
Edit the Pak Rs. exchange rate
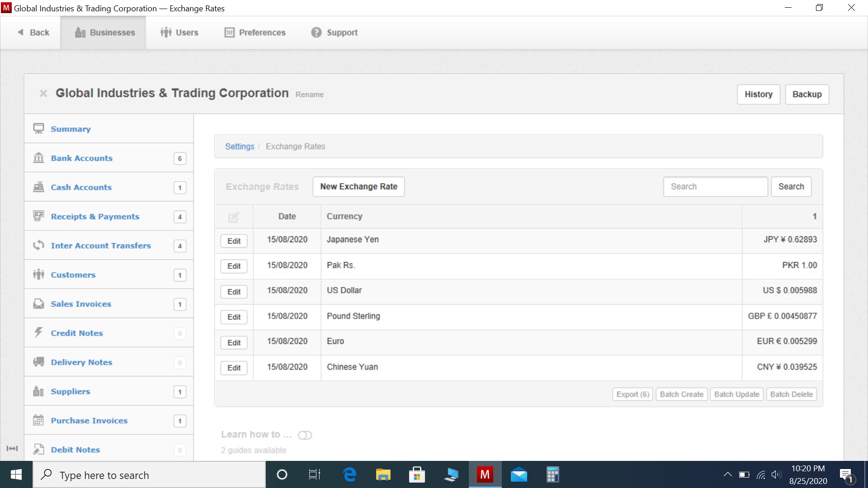(234, 266)
